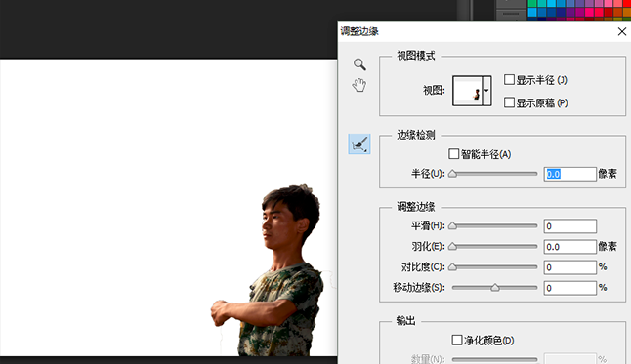Check the 净化颜色(D) option
The width and height of the screenshot is (631, 364).
(457, 341)
